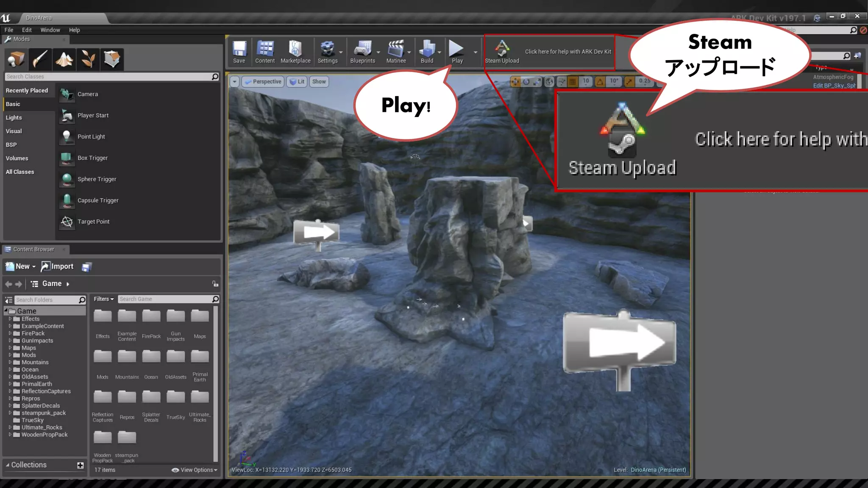Click the Search Folders field
This screenshot has height=488, width=868.
50,300
